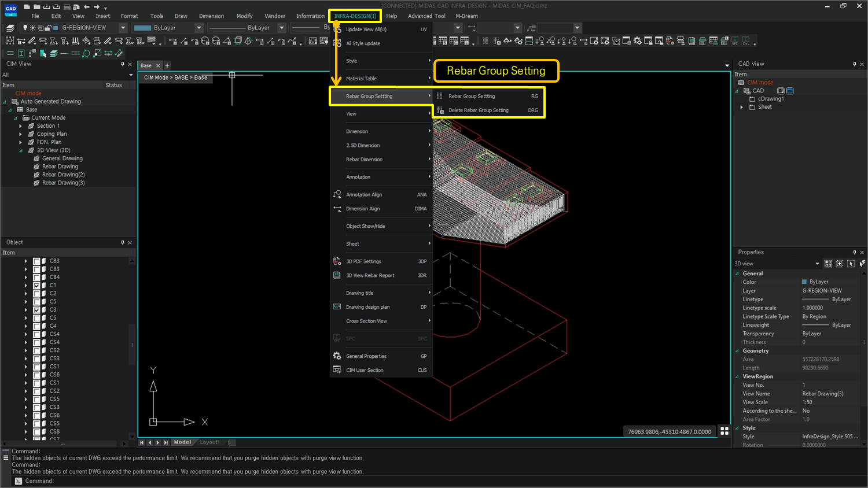Select the Annotation Align icon in menu
868x488 pixels.
336,194
